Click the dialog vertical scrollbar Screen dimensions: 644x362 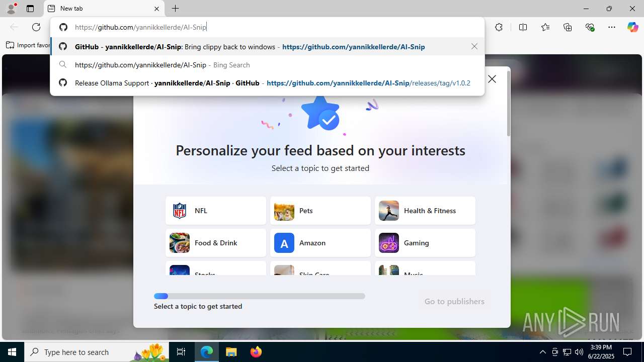coord(508,103)
